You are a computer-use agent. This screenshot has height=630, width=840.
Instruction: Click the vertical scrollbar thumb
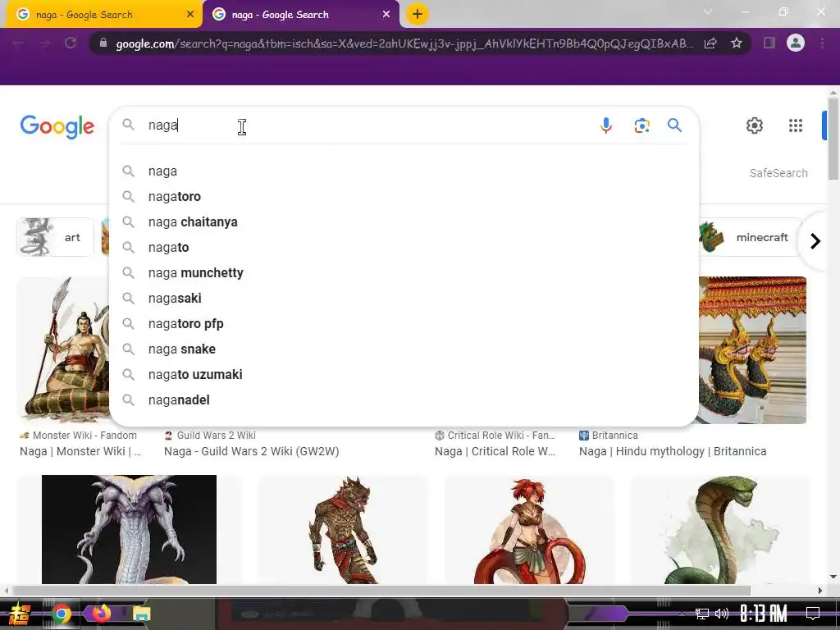tap(833, 138)
